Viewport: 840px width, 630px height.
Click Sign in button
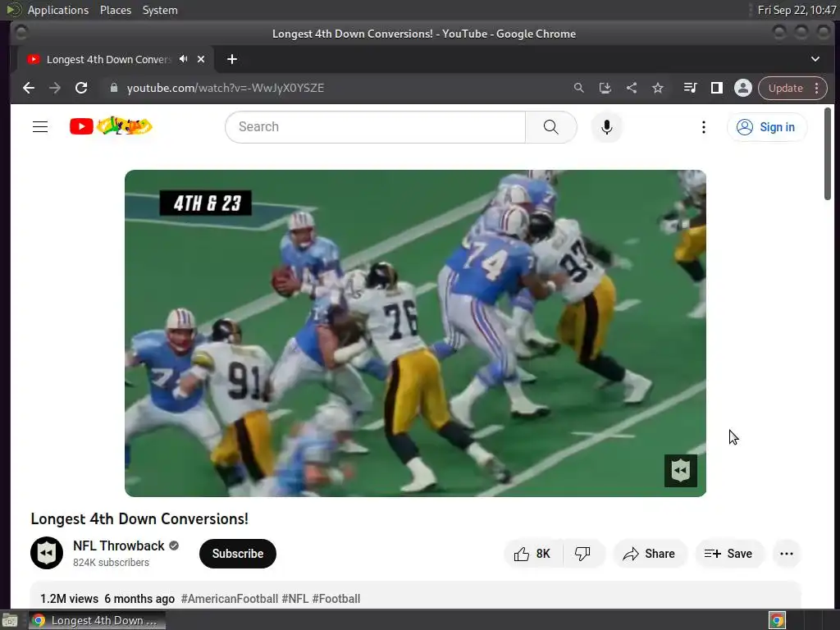(x=767, y=127)
